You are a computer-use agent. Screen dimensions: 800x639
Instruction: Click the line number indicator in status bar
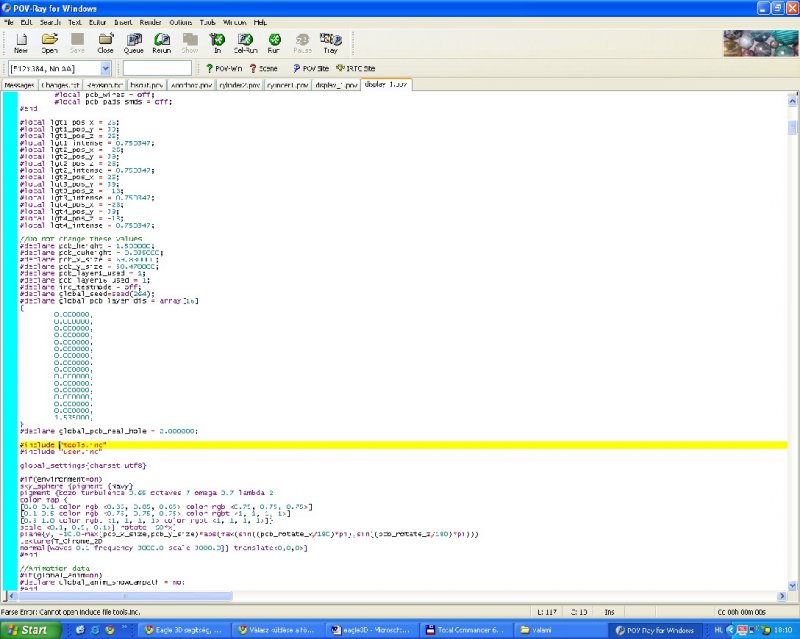pos(547,612)
